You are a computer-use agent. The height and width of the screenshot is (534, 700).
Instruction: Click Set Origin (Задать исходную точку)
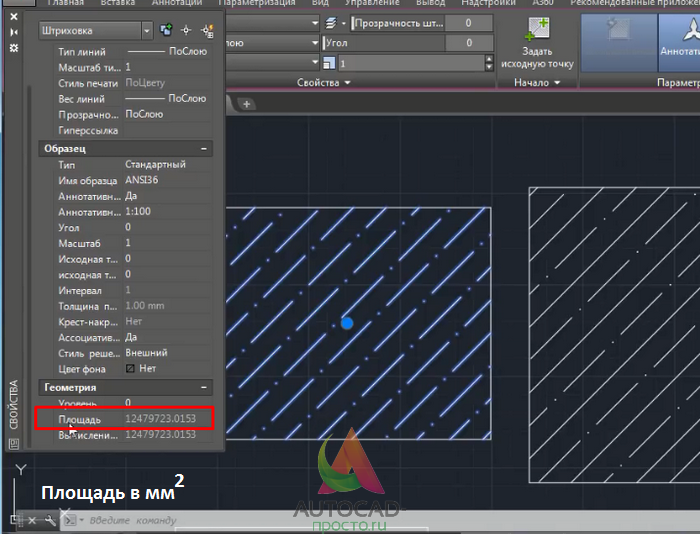pyautogui.click(x=537, y=43)
